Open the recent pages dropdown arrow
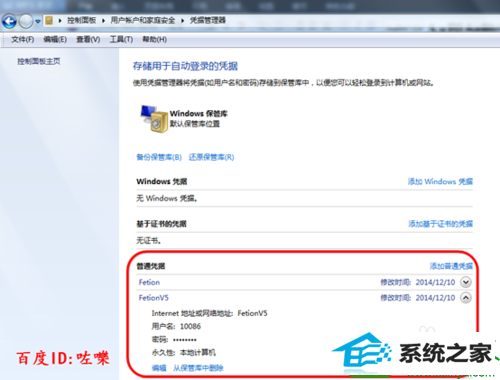The height and width of the screenshot is (380, 500). point(38,22)
